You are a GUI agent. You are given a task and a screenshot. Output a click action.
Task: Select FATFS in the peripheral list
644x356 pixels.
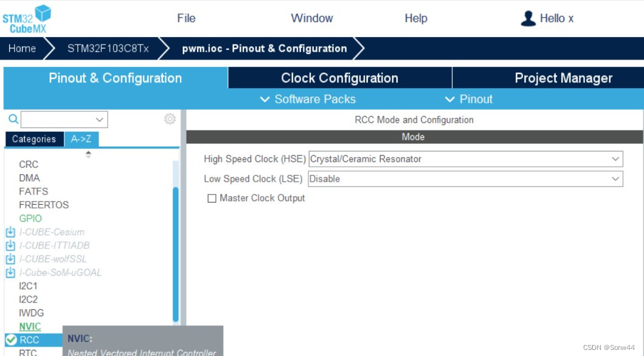point(33,191)
